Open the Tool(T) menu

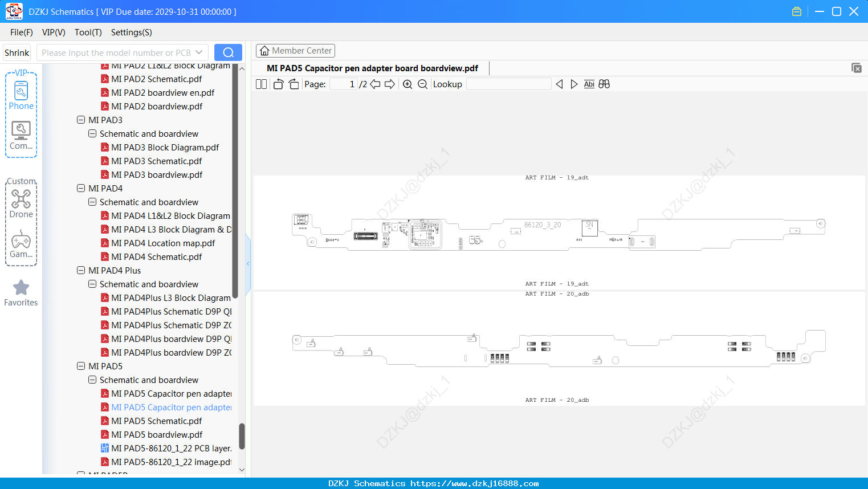[88, 32]
